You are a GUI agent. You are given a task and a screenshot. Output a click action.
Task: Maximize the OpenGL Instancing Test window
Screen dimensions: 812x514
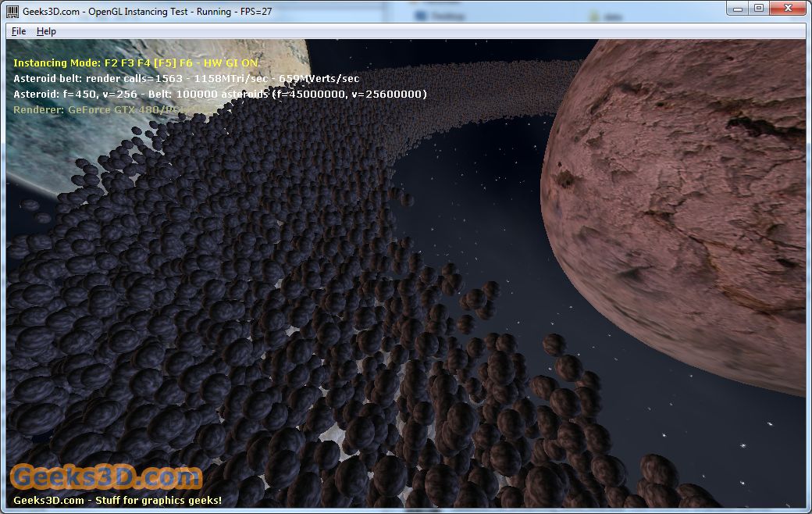click(x=759, y=9)
